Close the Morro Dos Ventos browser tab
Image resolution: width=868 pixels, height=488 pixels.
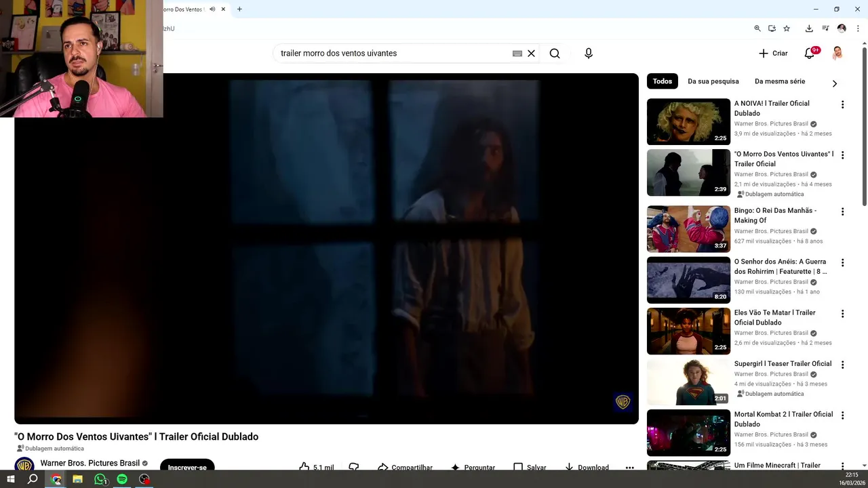point(223,9)
